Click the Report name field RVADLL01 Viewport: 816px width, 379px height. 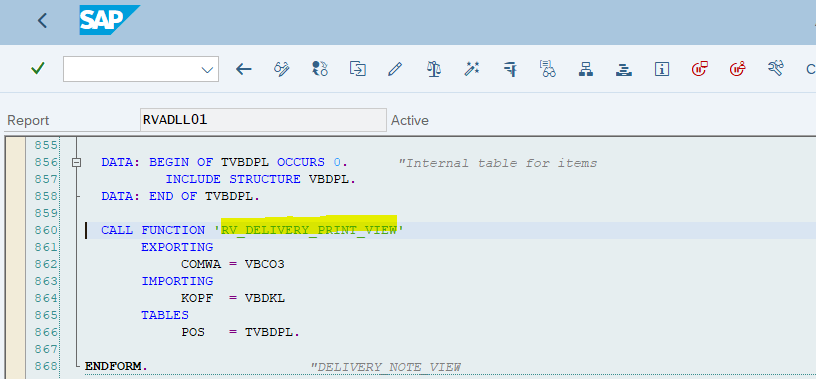tap(263, 120)
